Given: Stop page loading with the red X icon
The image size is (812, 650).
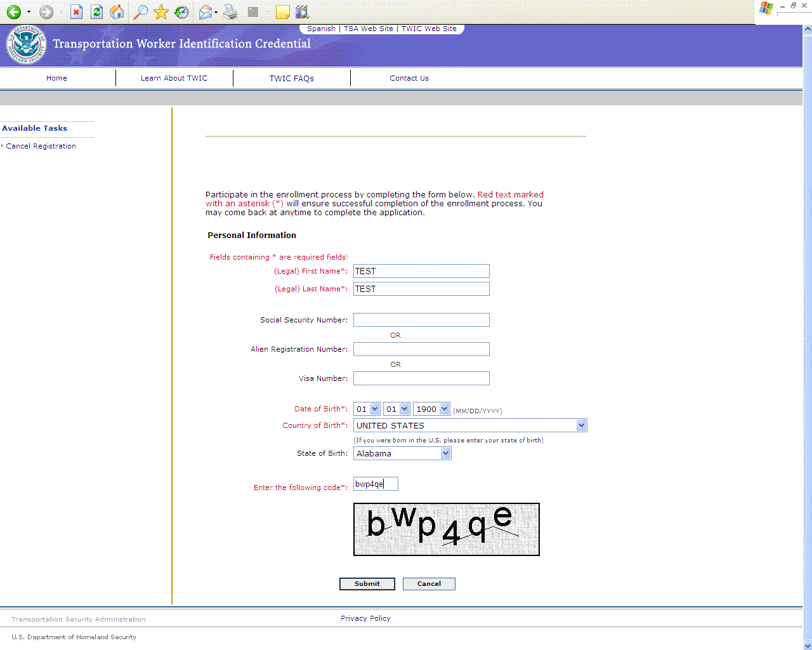Looking at the screenshot, I should 76,12.
